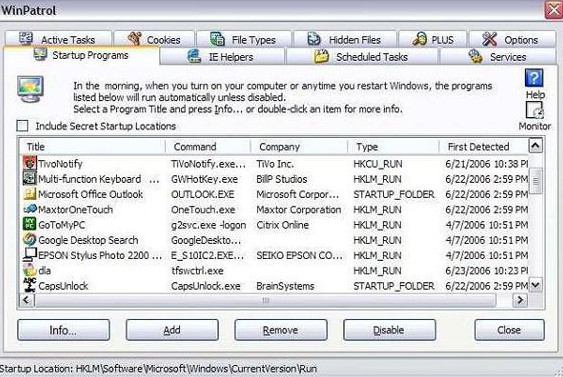
Task: Sort list by Type column header
Action: (x=393, y=146)
